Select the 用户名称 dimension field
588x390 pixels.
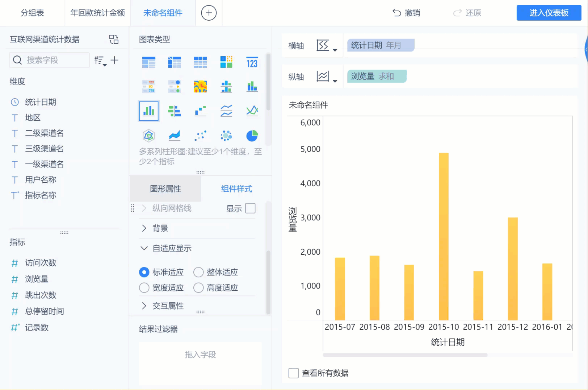point(41,180)
